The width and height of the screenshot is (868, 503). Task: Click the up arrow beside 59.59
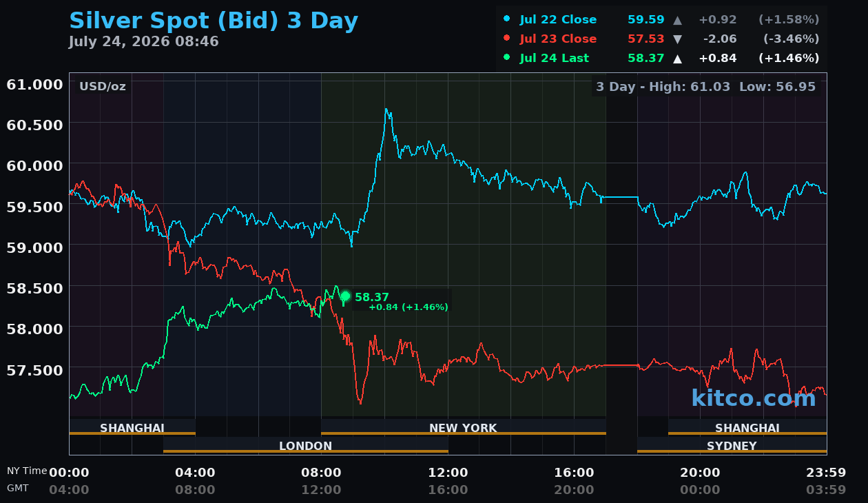coord(678,20)
